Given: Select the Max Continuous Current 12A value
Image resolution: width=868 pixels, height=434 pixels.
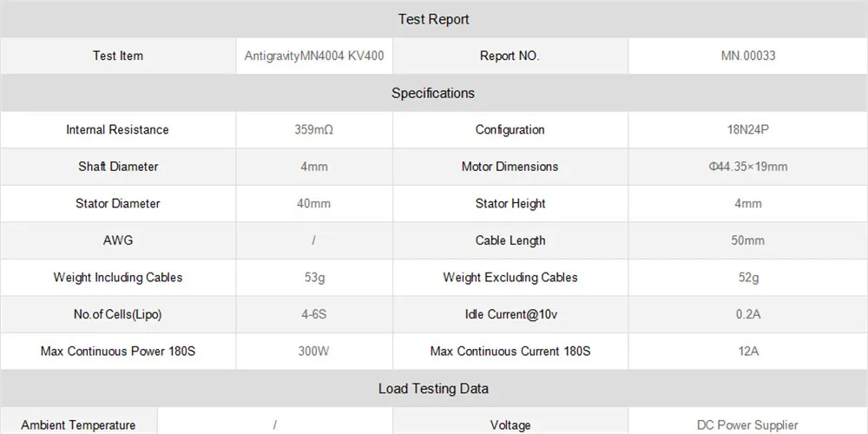Looking at the screenshot, I should 748,351.
